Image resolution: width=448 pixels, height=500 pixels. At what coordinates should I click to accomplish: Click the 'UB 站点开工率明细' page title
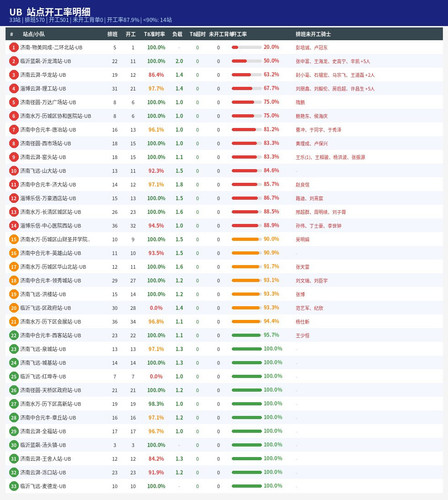coord(50,12)
